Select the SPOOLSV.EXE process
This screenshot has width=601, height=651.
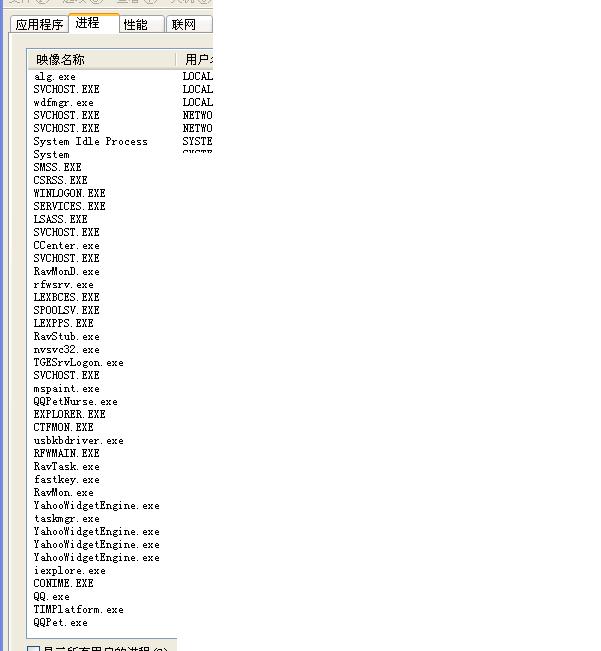(x=66, y=310)
